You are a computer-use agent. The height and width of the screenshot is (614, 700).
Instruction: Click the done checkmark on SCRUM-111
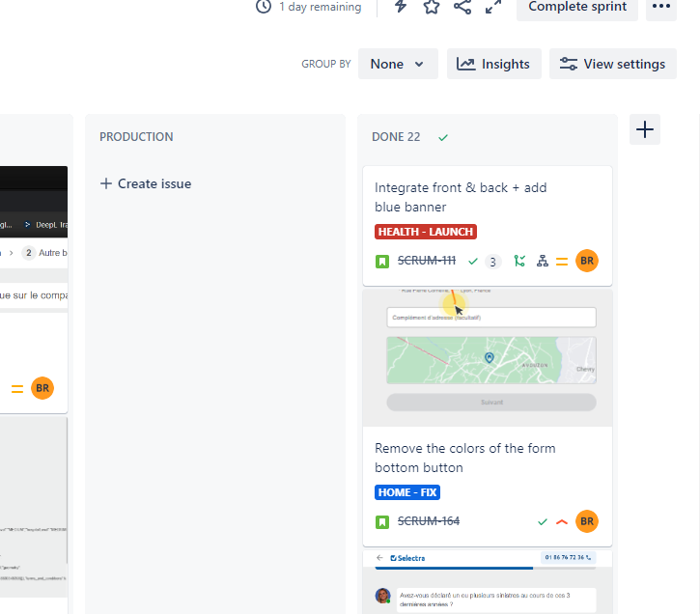pos(473,261)
